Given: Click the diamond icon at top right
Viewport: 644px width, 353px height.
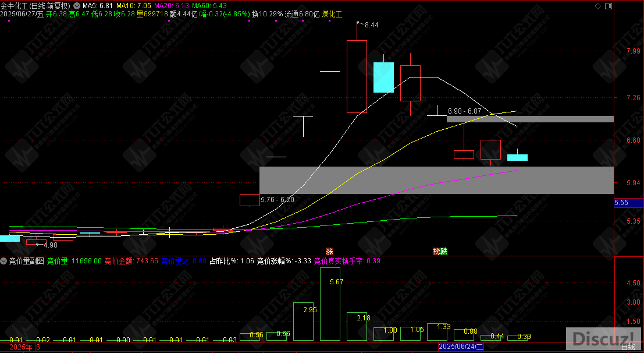Looking at the screenshot, I should click(597, 6).
